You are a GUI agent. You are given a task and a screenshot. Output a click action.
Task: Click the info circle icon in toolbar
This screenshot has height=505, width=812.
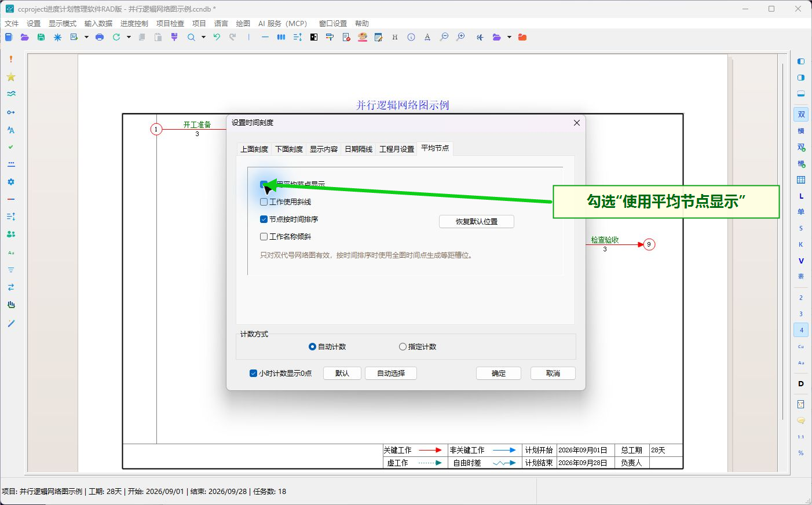411,37
